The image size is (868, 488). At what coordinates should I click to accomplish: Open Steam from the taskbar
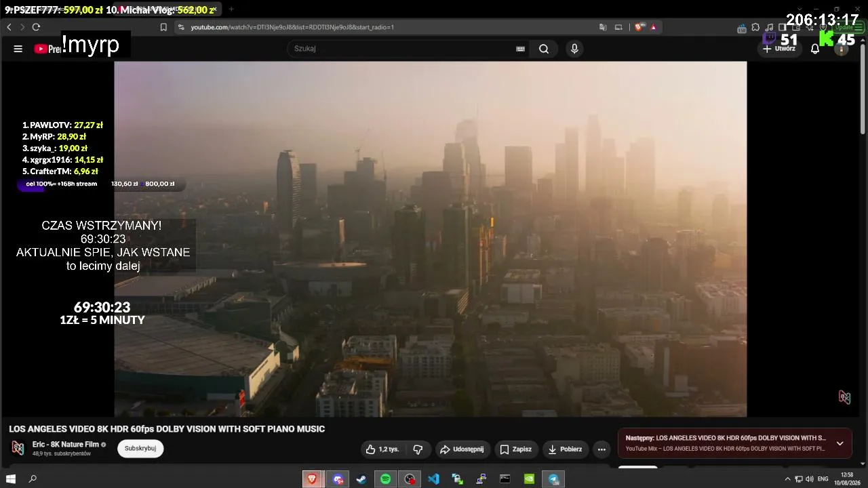click(361, 479)
